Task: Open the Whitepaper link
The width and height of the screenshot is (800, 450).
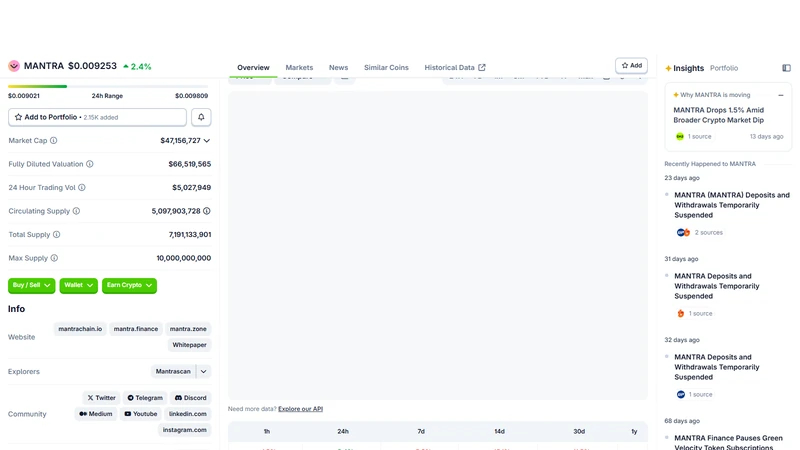Action: [x=189, y=345]
